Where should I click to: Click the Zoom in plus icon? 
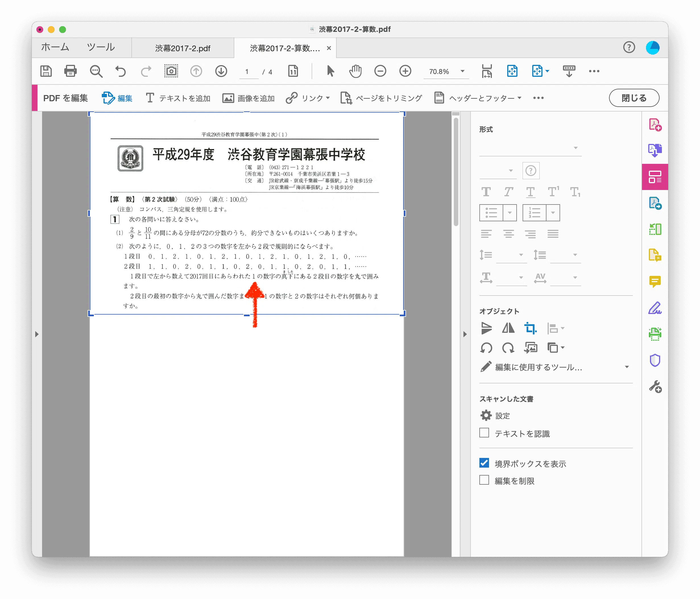pos(405,71)
